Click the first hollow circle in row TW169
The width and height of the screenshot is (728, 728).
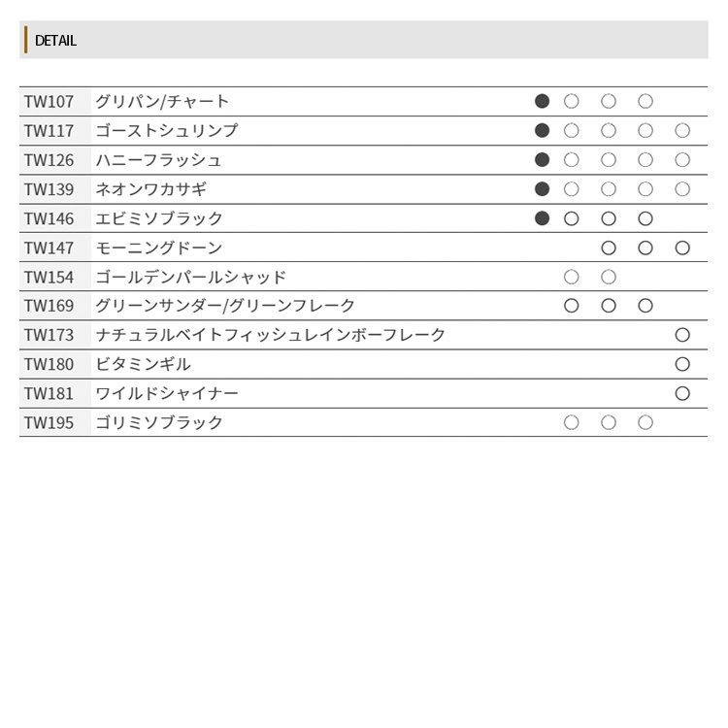tap(572, 306)
